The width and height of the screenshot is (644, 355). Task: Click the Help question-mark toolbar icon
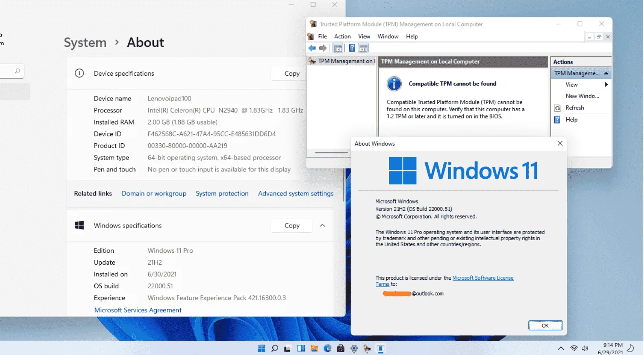pos(352,48)
